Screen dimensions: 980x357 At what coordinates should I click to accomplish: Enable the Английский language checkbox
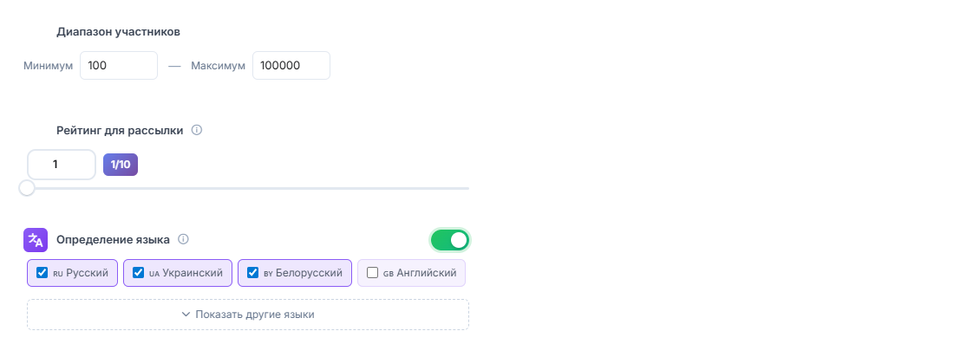click(373, 273)
